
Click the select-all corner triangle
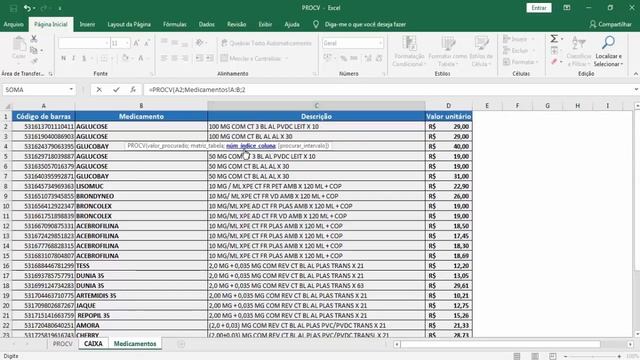pos(6,106)
